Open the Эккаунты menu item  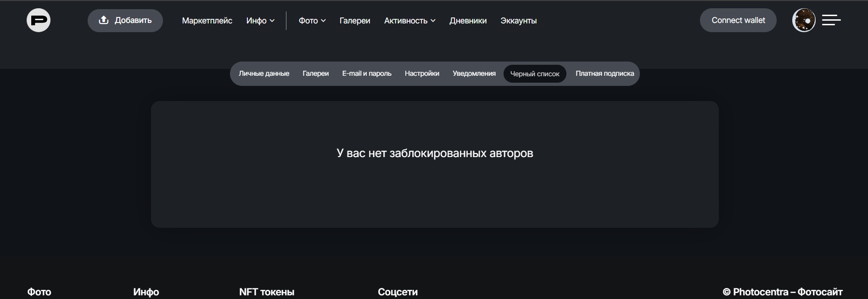click(x=518, y=21)
